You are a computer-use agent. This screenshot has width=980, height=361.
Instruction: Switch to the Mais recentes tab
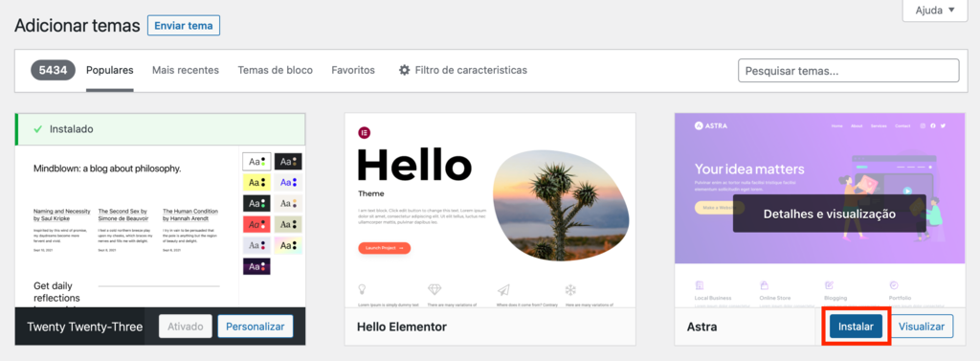186,70
